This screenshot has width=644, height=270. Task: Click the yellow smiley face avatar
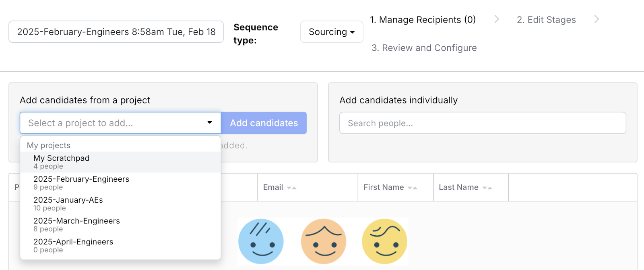tap(384, 241)
